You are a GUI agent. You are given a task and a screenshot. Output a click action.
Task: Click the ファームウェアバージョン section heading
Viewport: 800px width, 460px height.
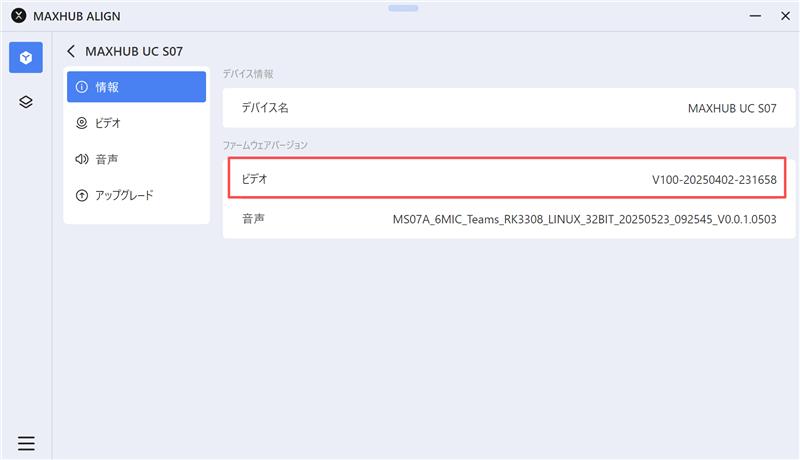tap(265, 145)
